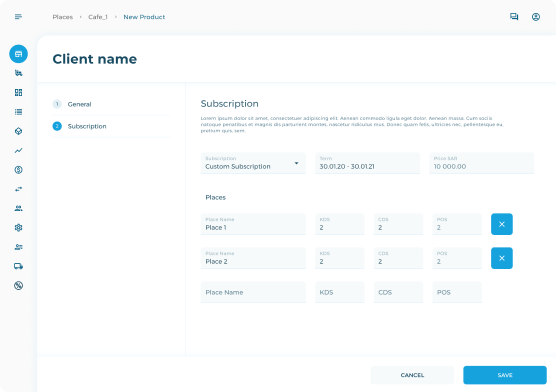Image resolution: width=556 pixels, height=392 pixels.
Task: Open the store icon in blue circle
Action: coord(18,54)
